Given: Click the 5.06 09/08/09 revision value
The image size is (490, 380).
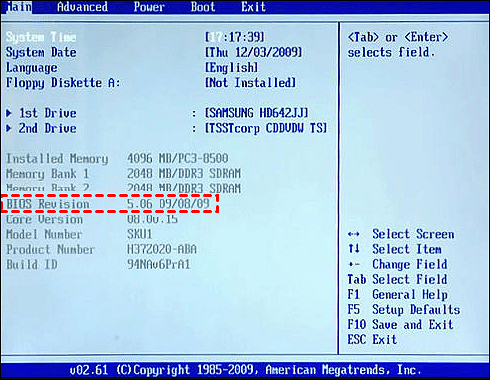Looking at the screenshot, I should [168, 204].
